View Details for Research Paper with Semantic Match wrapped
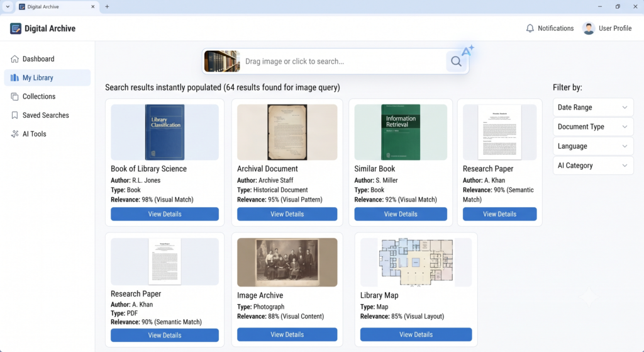 (x=499, y=214)
